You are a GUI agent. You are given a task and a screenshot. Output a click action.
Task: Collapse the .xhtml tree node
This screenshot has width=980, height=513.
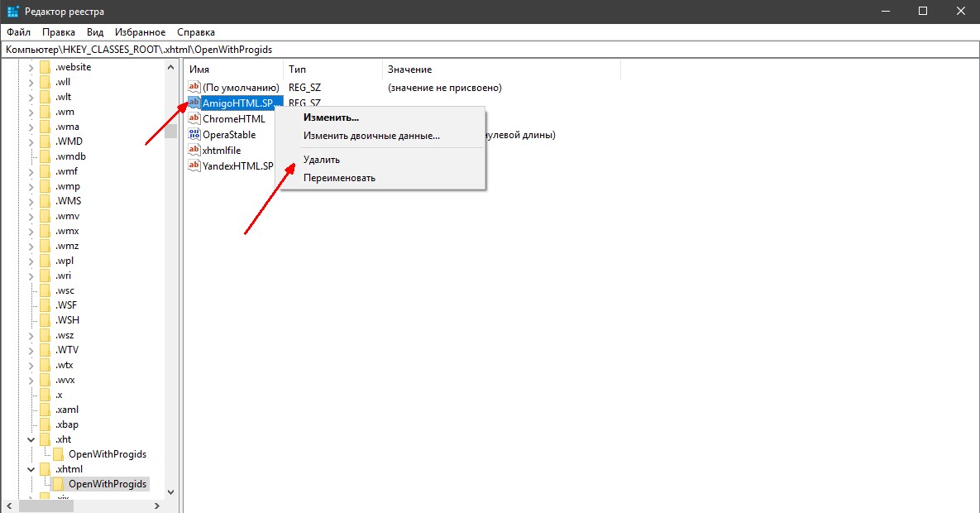point(31,469)
